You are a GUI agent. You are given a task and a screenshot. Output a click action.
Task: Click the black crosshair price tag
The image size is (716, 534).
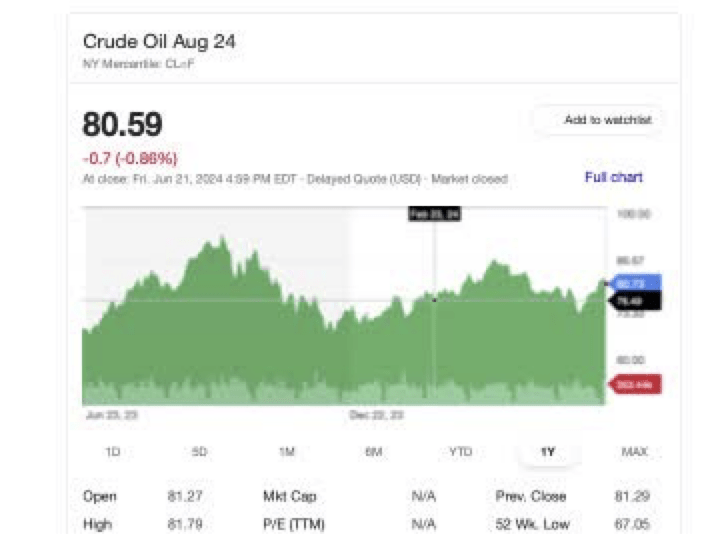(x=635, y=301)
